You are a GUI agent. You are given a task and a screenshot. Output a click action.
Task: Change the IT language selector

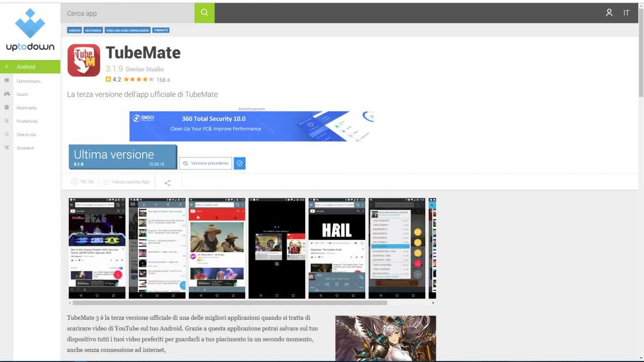tap(626, 13)
